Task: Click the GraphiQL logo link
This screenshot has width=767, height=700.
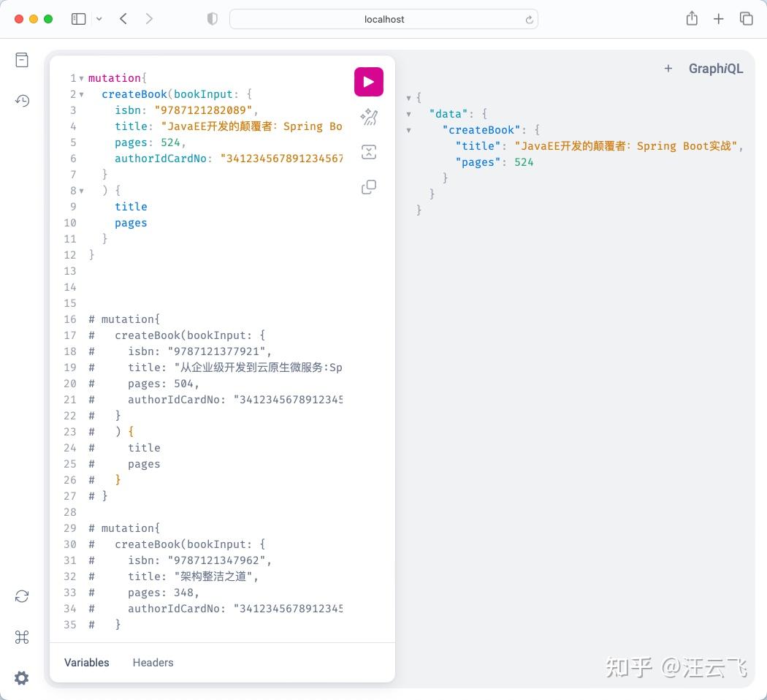Action: (x=715, y=68)
